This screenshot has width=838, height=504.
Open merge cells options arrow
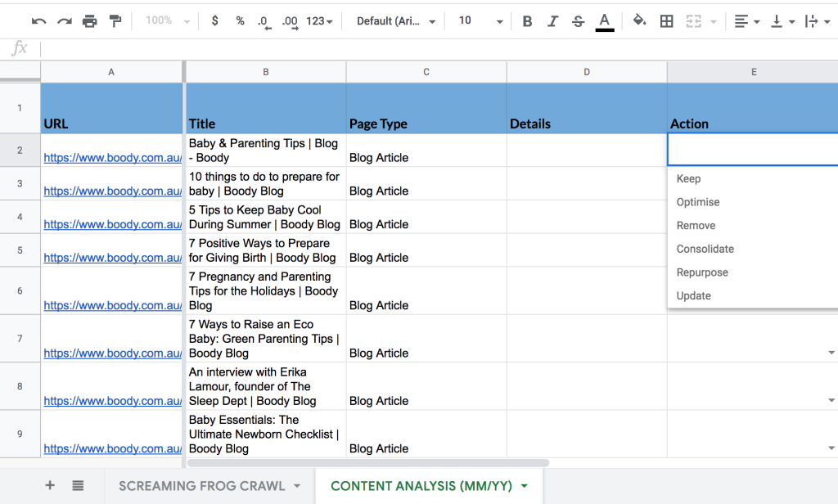point(714,22)
